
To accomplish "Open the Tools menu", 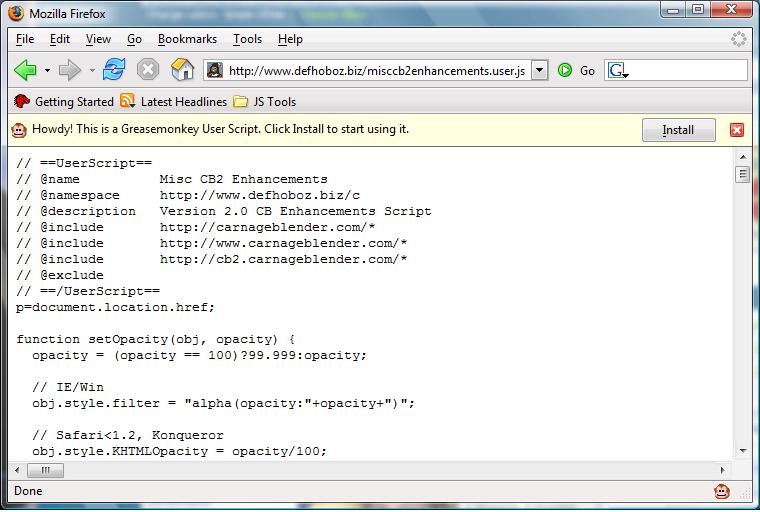I will (x=247, y=39).
